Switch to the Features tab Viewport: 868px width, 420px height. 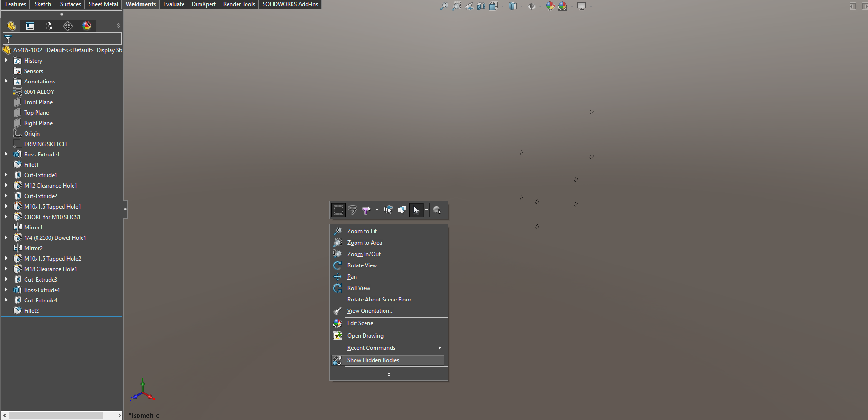click(16, 4)
